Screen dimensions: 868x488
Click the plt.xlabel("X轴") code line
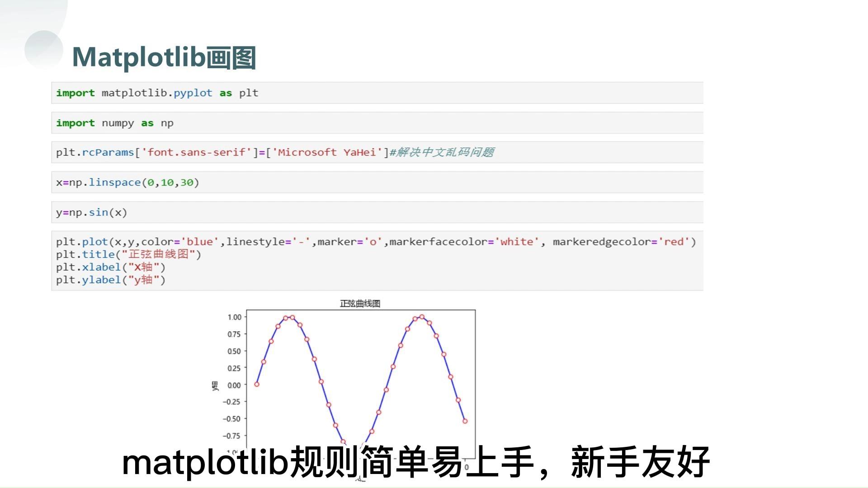pyautogui.click(x=111, y=267)
